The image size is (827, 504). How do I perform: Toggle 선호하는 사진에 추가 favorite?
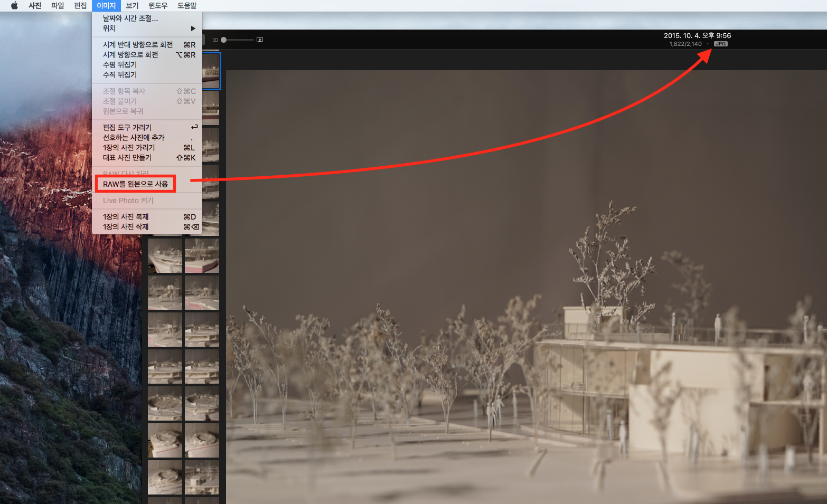coord(134,138)
